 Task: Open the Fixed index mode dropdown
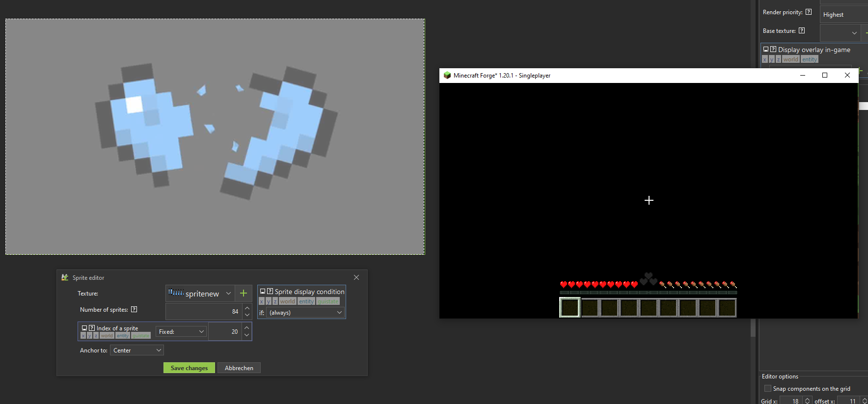(x=181, y=332)
